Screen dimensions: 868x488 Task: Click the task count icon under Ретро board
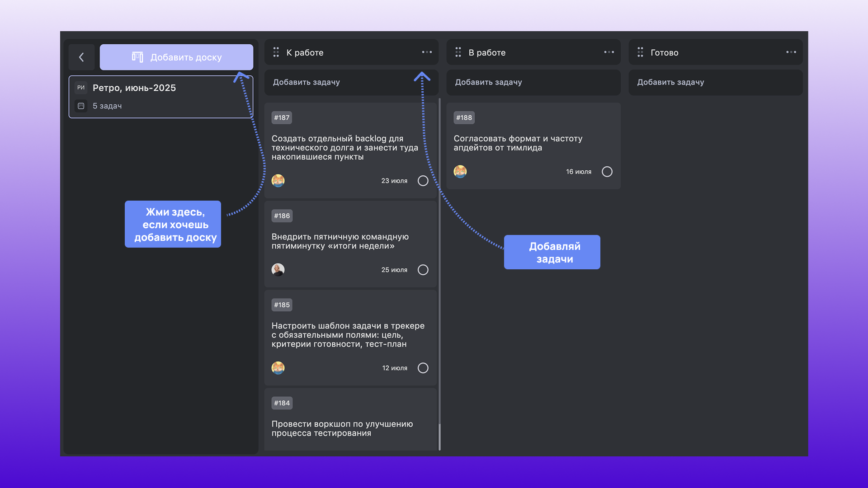point(81,106)
